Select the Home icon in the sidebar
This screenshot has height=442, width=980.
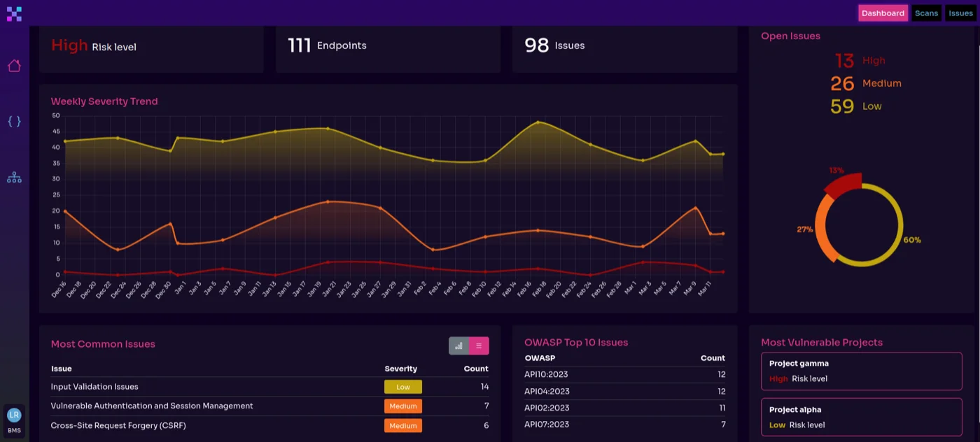coord(14,65)
